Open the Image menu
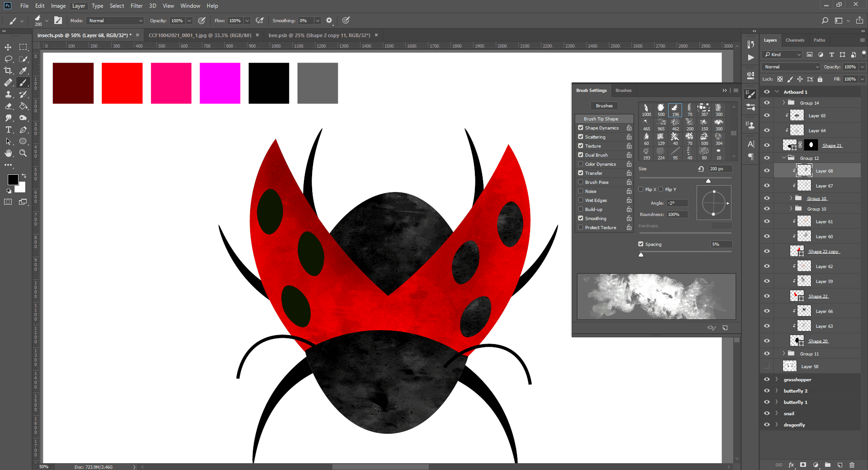 (x=58, y=6)
